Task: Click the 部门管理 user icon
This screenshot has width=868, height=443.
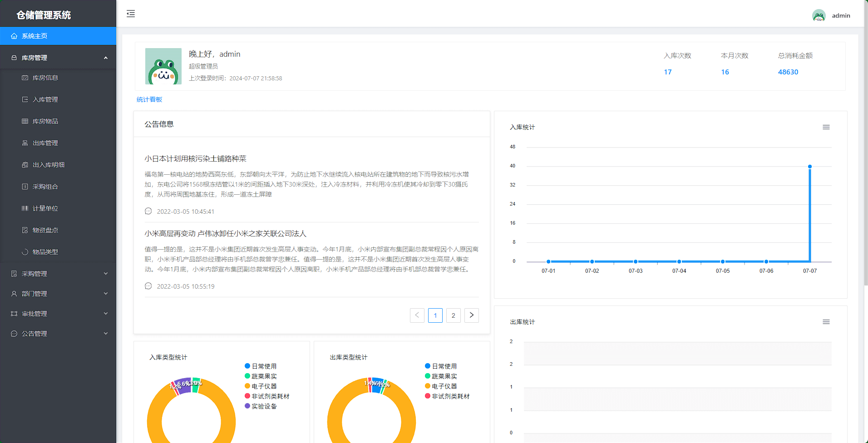Action: click(x=14, y=294)
